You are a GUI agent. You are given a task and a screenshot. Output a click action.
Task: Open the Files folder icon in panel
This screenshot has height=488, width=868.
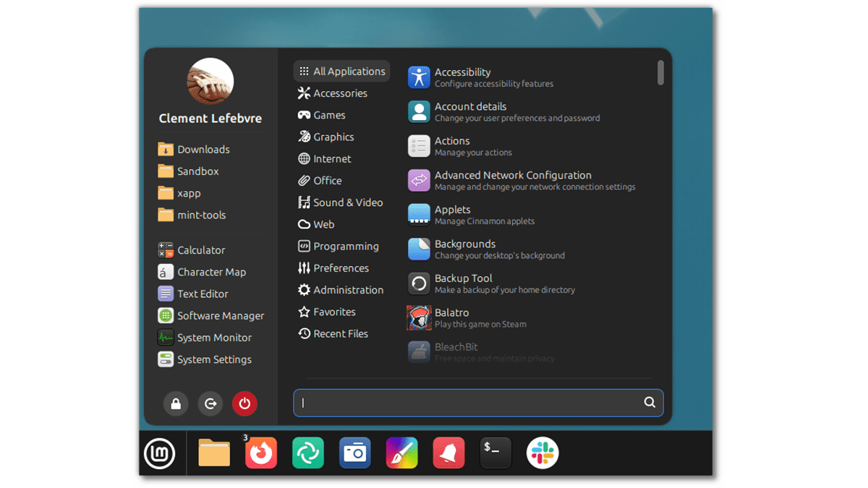[214, 453]
